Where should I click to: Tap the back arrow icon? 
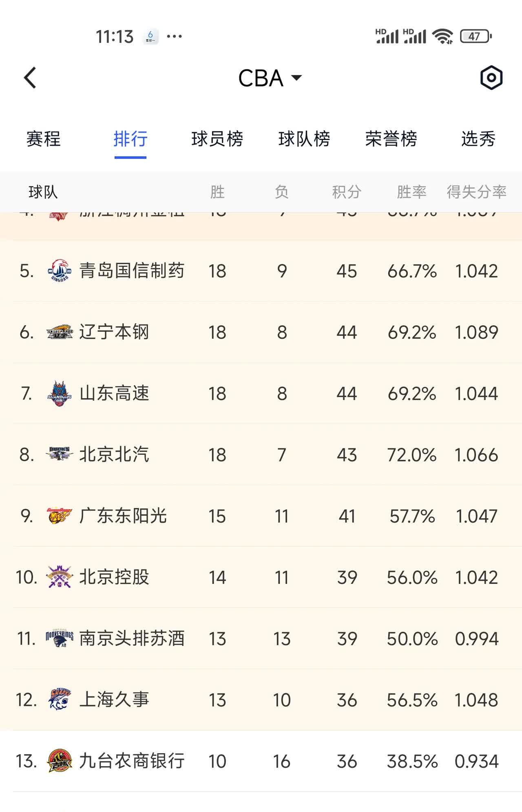[30, 78]
